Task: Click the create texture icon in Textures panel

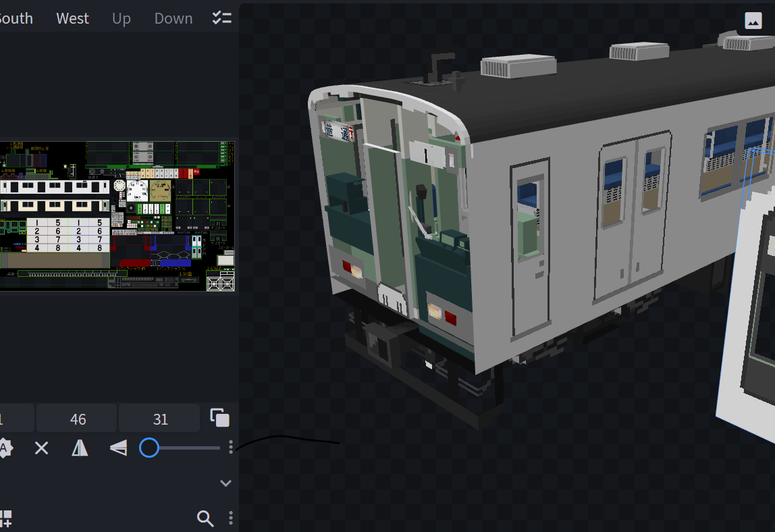Action: click(7, 518)
